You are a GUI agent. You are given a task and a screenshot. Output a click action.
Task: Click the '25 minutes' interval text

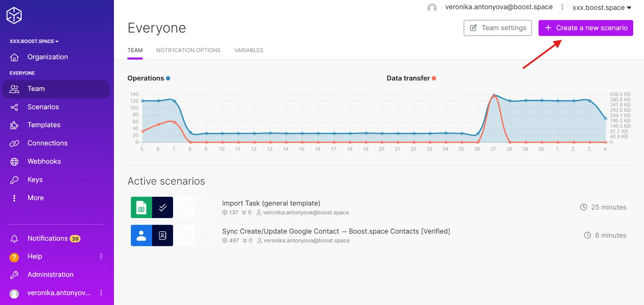[x=609, y=207]
